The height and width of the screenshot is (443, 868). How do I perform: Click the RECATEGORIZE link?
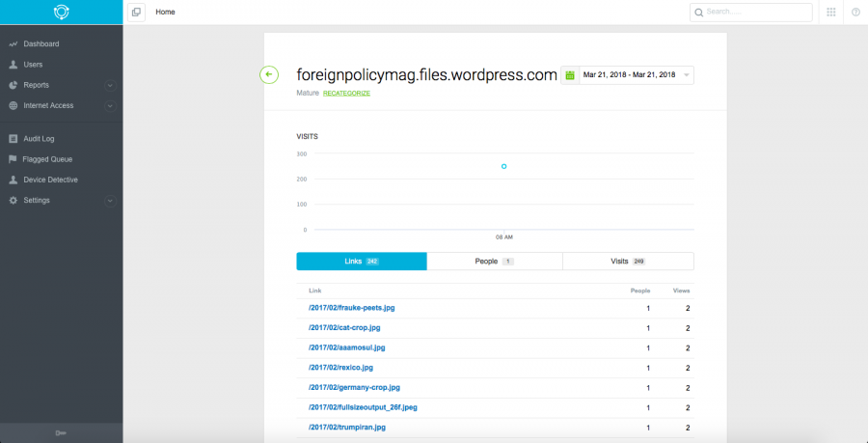click(x=346, y=94)
